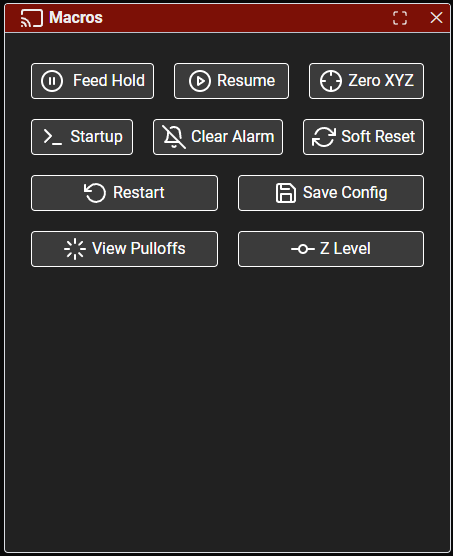This screenshot has height=556, width=453.
Task: Expand the Macros panel to fullscreen
Action: (x=400, y=18)
